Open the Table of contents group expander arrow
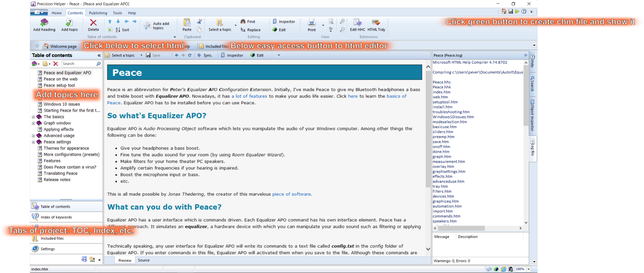 pos(174,37)
